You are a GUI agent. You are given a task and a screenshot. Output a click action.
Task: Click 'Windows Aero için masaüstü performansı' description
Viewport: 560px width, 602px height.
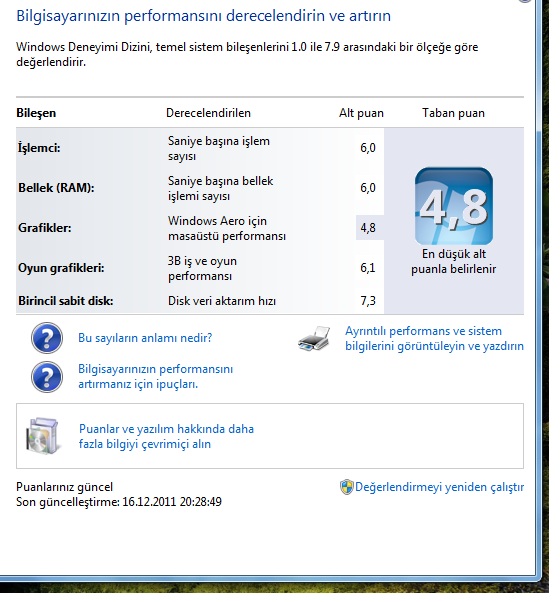(x=226, y=228)
